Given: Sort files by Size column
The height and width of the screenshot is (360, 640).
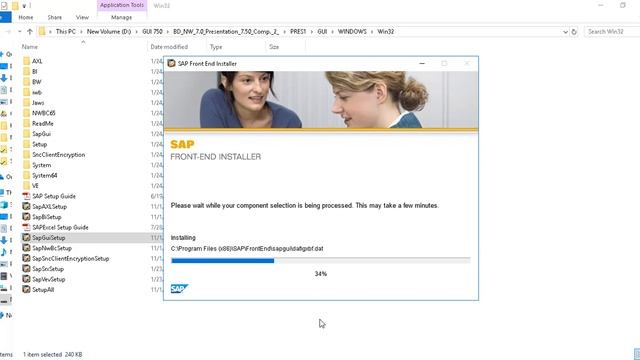Looking at the screenshot, I should click(274, 47).
